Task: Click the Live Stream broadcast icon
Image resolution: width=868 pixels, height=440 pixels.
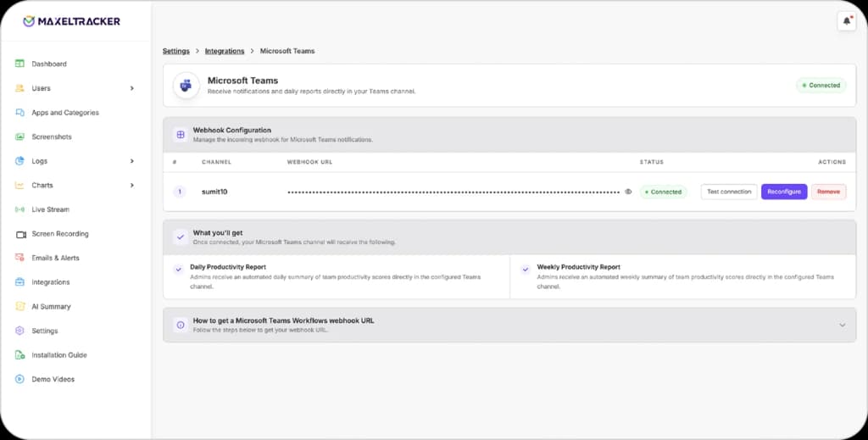Action: pos(20,209)
